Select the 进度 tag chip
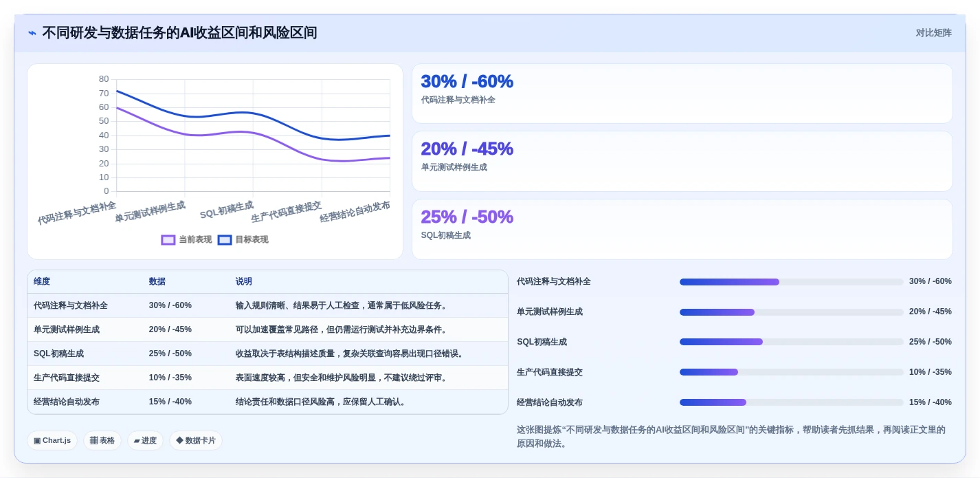 (145, 440)
